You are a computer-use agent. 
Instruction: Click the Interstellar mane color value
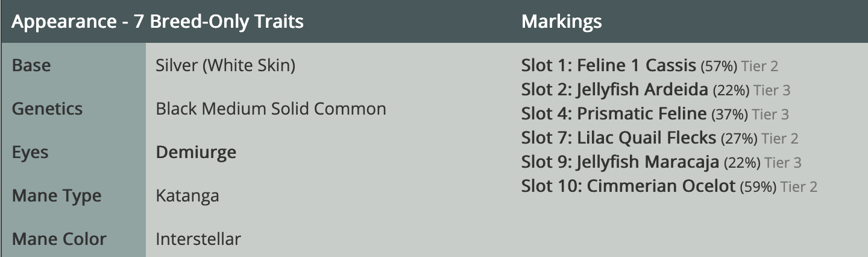tap(198, 239)
